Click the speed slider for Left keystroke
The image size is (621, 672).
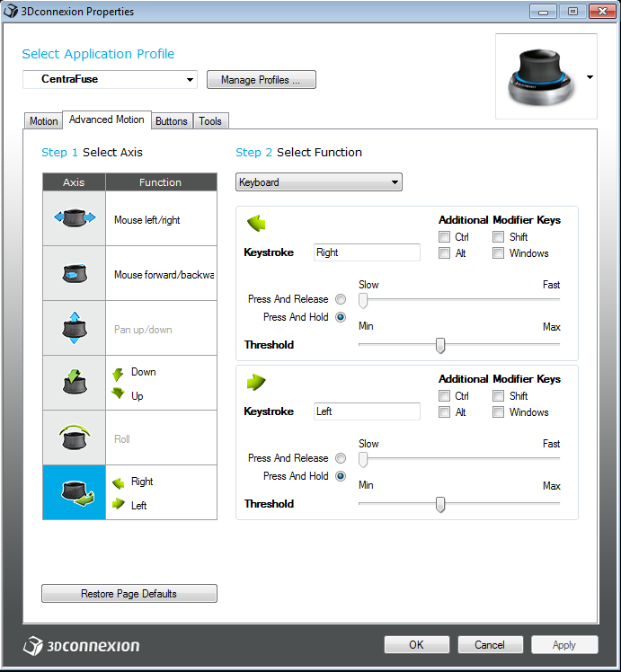click(459, 458)
